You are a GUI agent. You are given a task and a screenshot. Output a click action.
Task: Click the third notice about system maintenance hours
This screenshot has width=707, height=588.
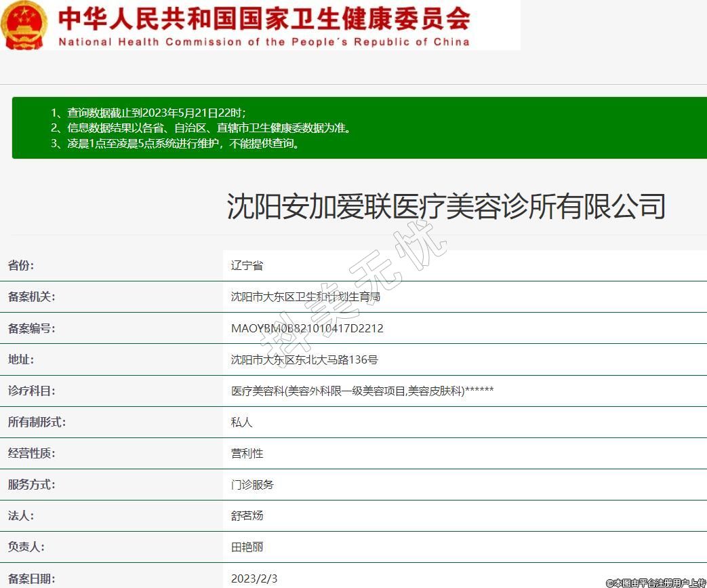[176, 143]
